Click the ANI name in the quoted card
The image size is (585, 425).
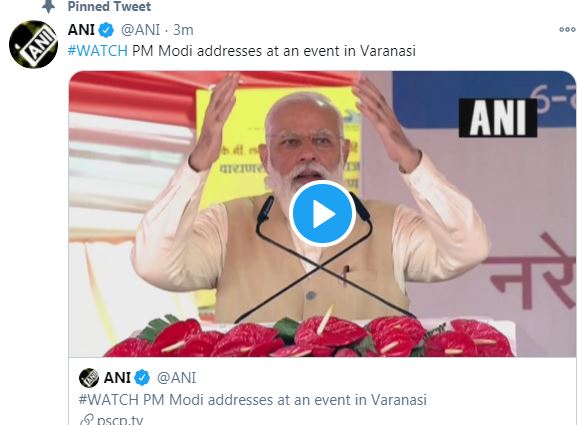pyautogui.click(x=117, y=378)
